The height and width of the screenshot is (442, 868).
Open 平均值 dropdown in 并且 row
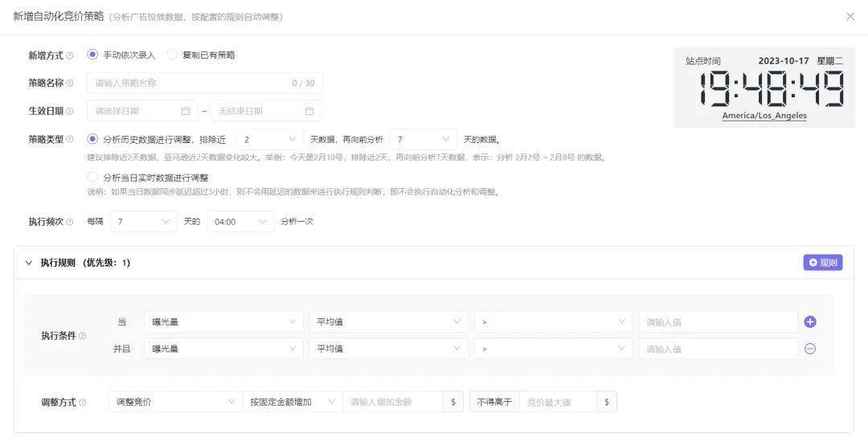coord(389,349)
